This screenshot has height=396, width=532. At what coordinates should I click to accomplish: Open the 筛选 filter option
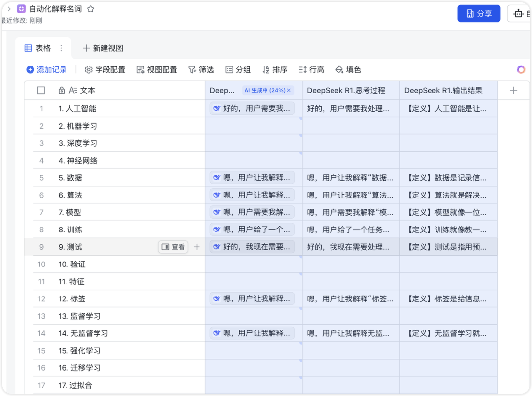point(201,70)
